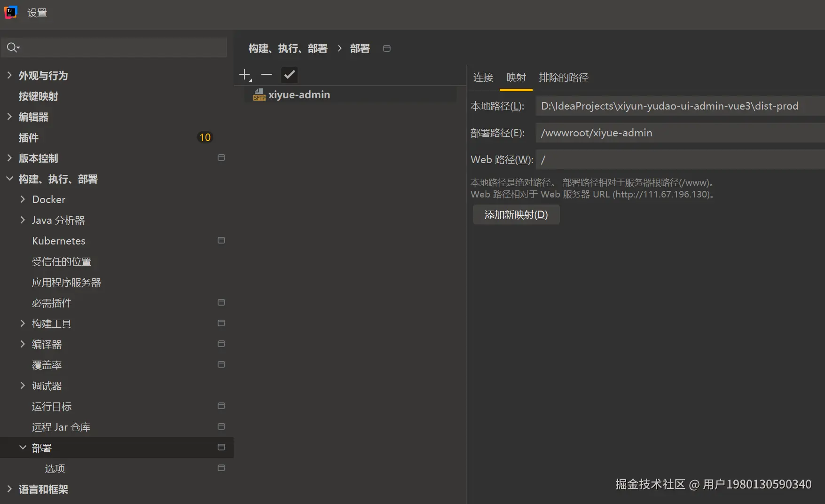Open the 按键映射 settings page

point(39,96)
